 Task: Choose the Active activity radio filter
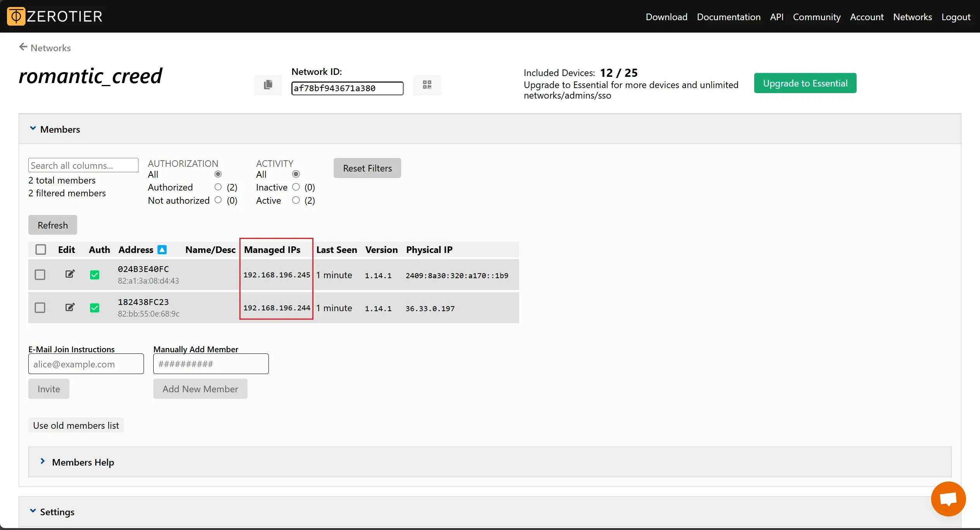[x=296, y=200]
